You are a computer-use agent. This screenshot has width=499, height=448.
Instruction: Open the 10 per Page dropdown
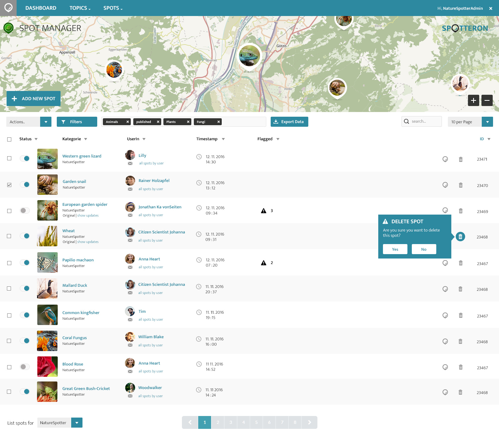pos(487,122)
